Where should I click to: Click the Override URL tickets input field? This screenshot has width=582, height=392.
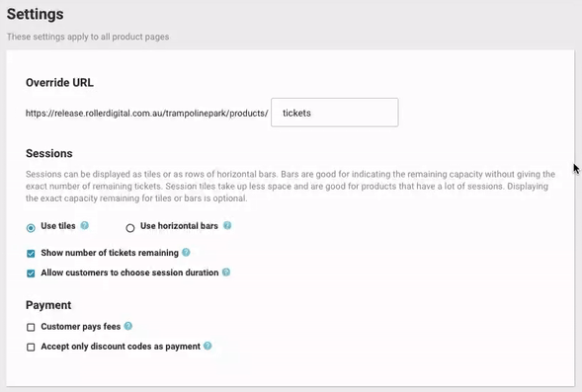pyautogui.click(x=335, y=113)
